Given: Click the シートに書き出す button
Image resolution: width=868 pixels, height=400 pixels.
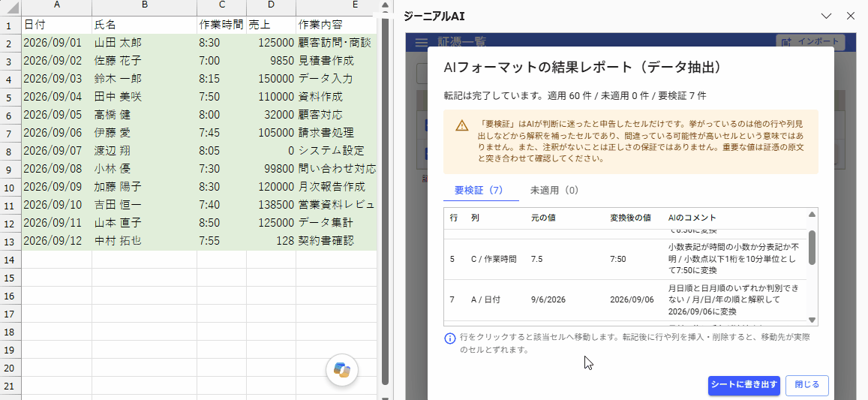Looking at the screenshot, I should tap(744, 386).
